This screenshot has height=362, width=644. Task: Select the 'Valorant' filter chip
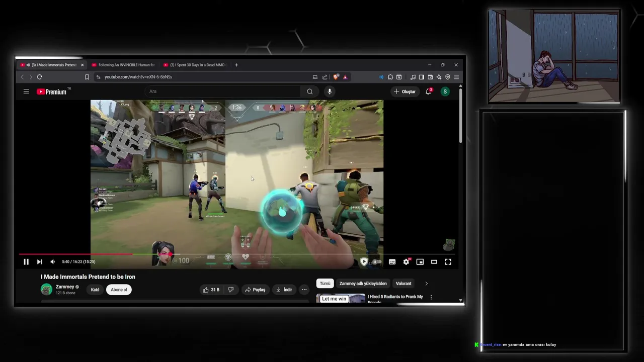tap(404, 284)
